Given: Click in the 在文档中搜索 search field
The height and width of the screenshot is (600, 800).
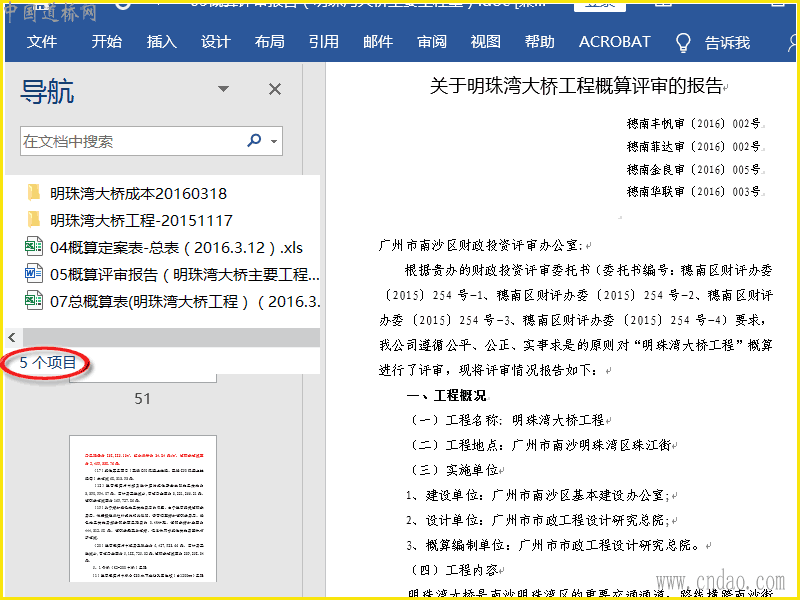Looking at the screenshot, I should click(x=130, y=141).
